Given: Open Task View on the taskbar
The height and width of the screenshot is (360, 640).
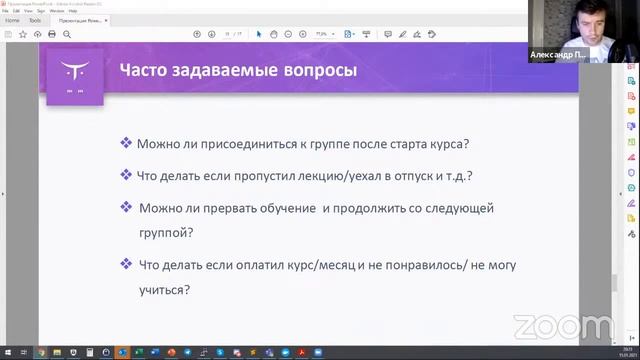Looking at the screenshot, I should coord(24,352).
